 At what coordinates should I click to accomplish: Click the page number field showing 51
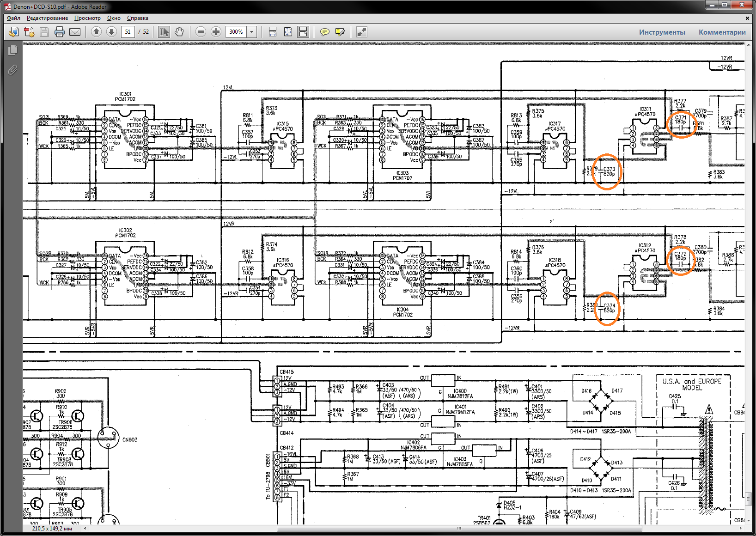point(128,31)
